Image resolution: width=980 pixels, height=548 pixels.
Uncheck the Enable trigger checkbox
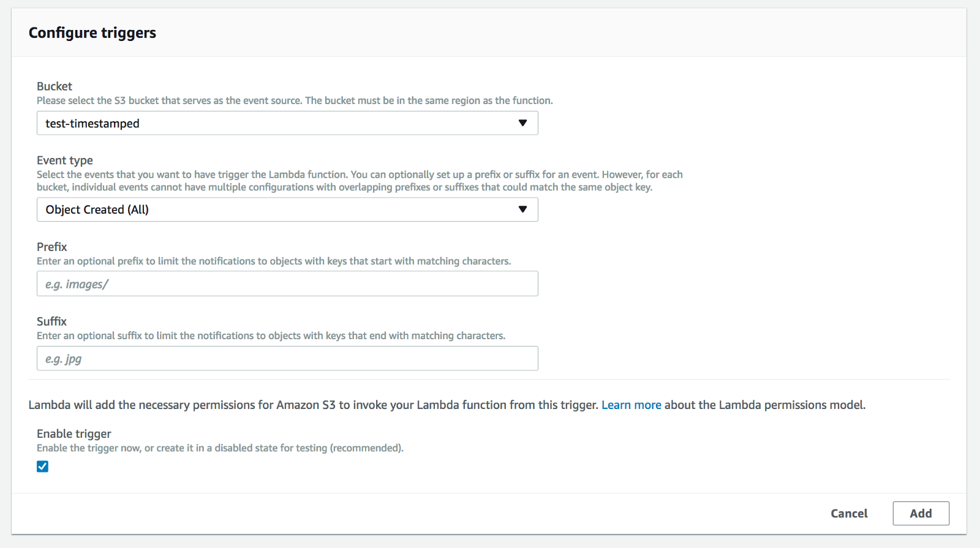point(42,467)
